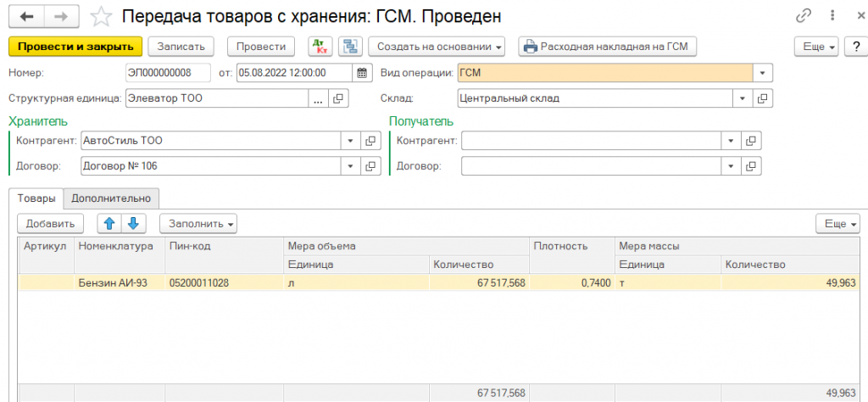This screenshot has width=868, height=402.
Task: Open document structure hierarchy icon
Action: click(349, 47)
